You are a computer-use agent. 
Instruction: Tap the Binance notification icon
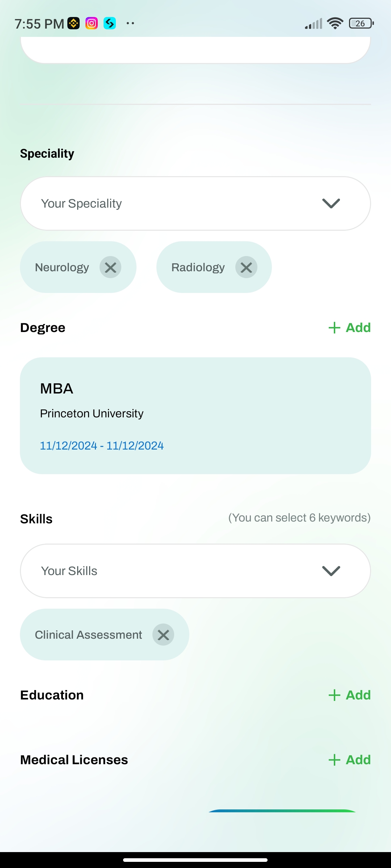point(73,24)
